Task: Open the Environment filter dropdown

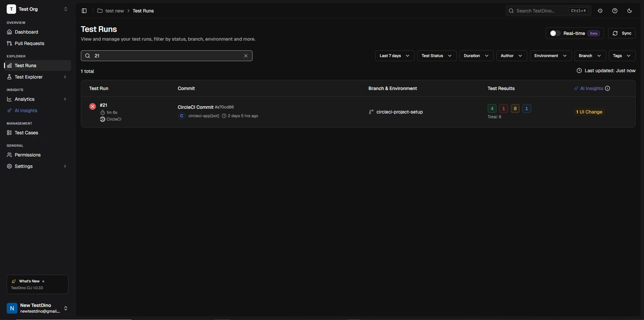Action: [x=550, y=56]
